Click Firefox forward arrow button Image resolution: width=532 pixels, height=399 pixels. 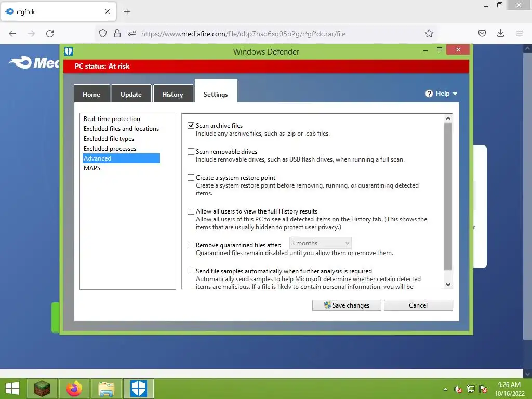(x=31, y=34)
